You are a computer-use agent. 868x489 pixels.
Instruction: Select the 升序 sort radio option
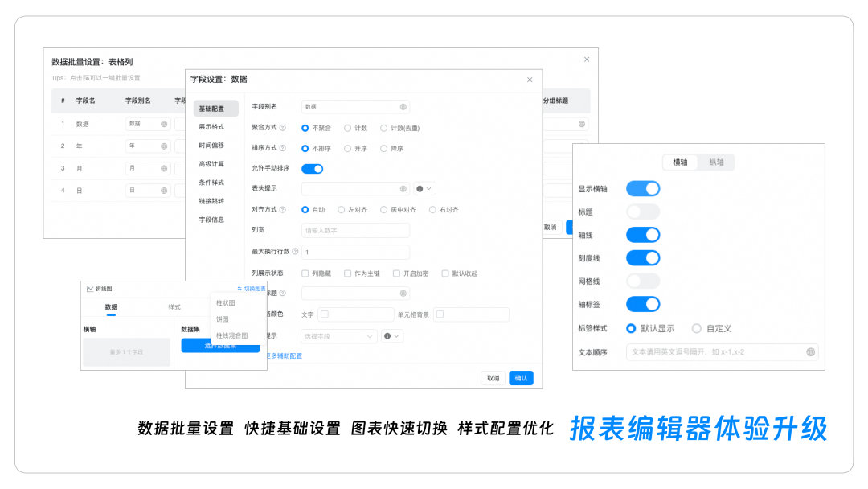[x=347, y=149]
